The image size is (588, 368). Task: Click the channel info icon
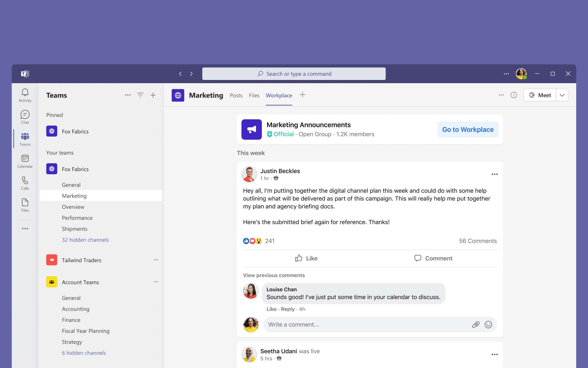514,95
